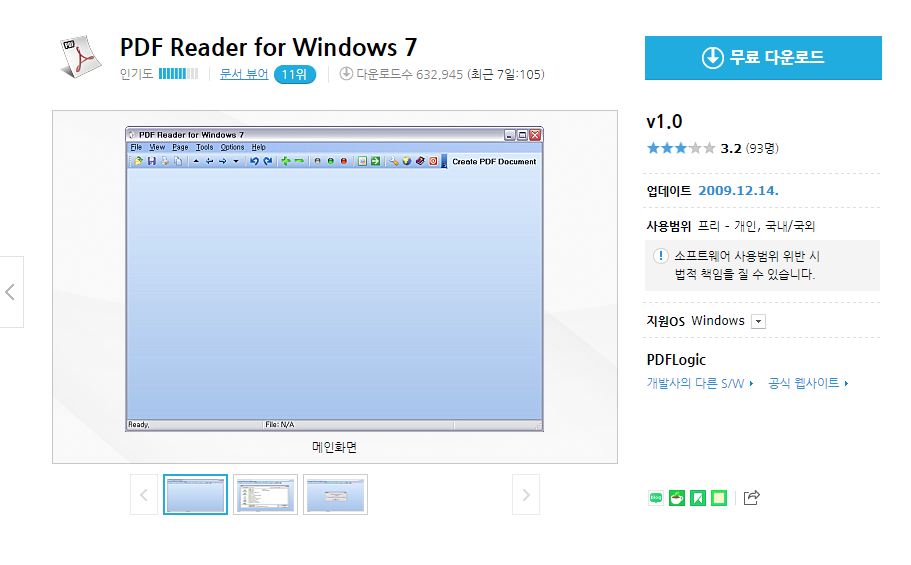The height and width of the screenshot is (565, 911).
Task: Click the red circle toolbar icon
Action: 344,161
